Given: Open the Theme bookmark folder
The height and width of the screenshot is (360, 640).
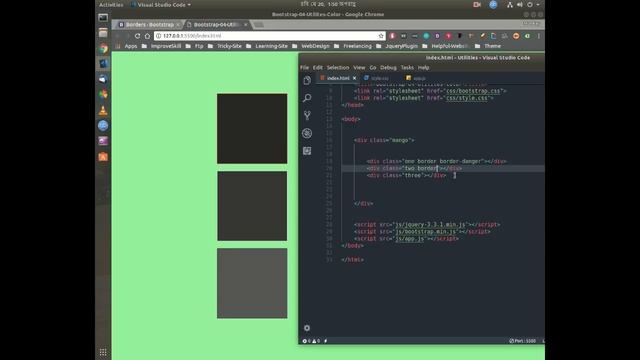Looking at the screenshot, I should click(x=488, y=46).
